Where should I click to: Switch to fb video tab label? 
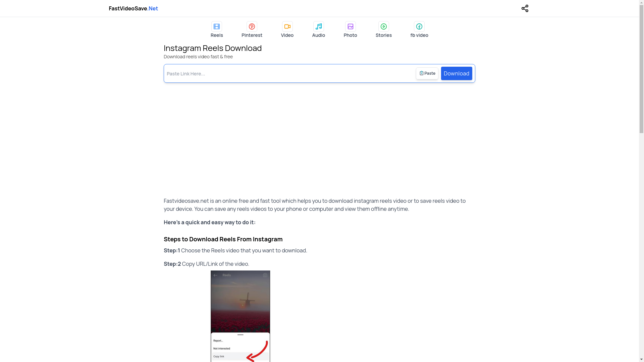(x=419, y=35)
